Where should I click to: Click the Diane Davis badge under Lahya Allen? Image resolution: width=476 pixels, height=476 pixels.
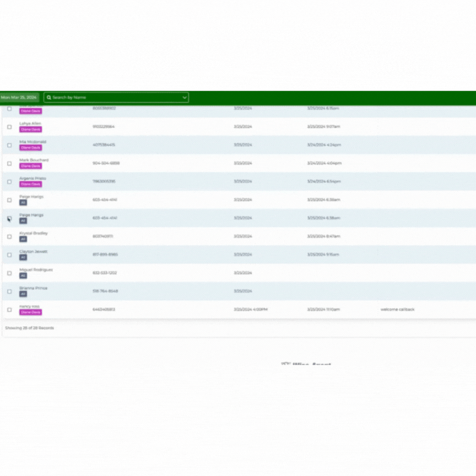tap(30, 129)
